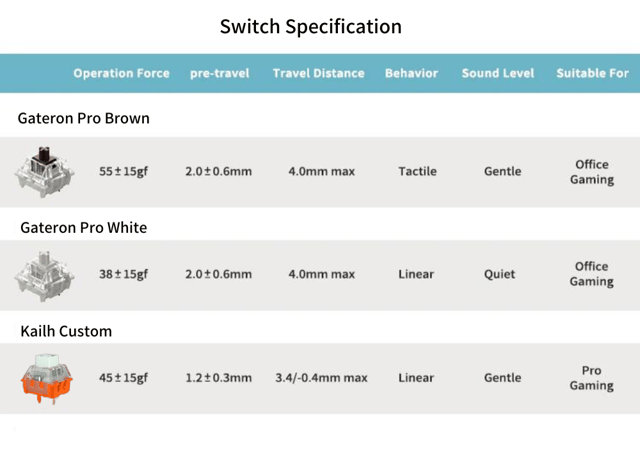The image size is (640, 451).
Task: Click the 3.4/-0.4mm max travel value
Action: (x=321, y=378)
